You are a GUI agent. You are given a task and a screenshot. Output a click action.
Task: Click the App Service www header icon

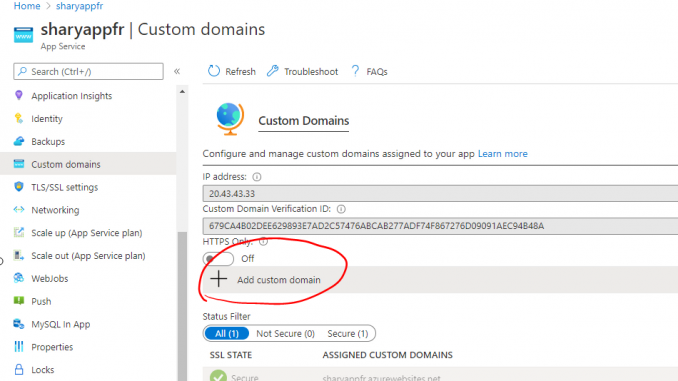click(23, 35)
